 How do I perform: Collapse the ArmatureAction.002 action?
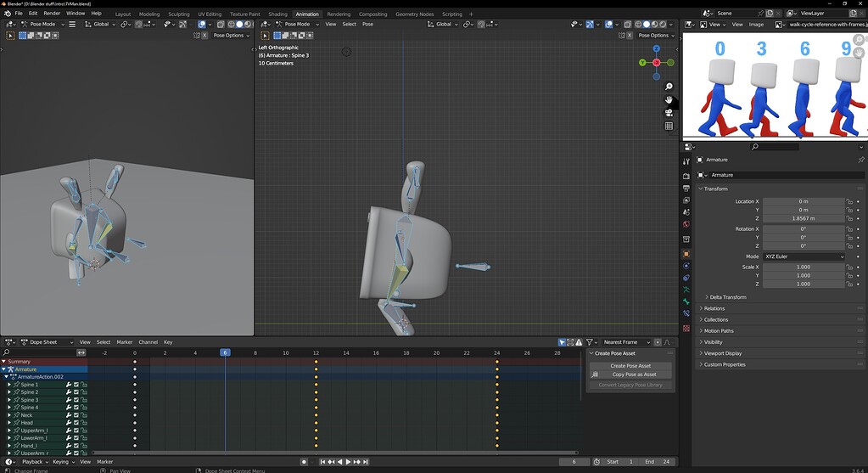point(7,377)
